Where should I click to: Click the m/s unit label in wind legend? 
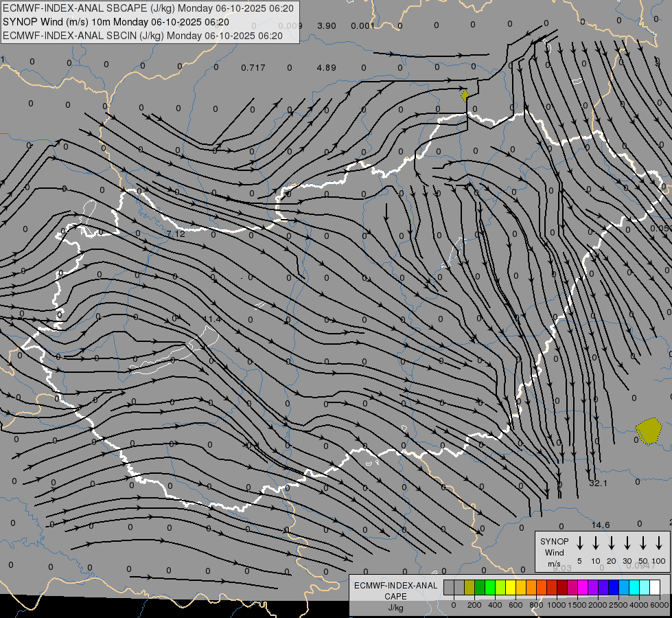point(554,564)
